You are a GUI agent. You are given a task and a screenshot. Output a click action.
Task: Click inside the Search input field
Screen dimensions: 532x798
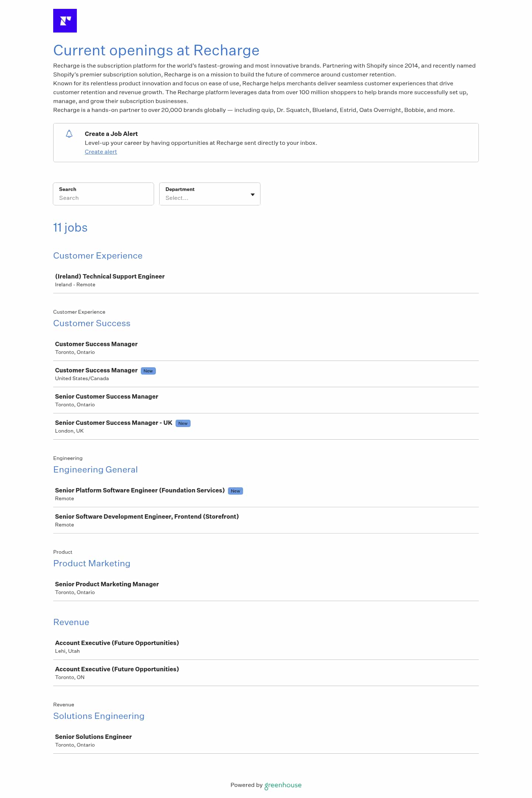point(103,198)
